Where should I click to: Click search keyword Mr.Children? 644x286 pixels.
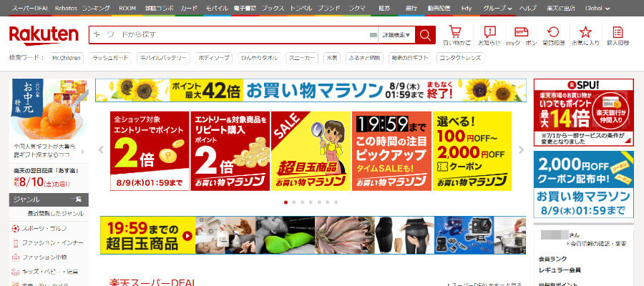[66, 58]
